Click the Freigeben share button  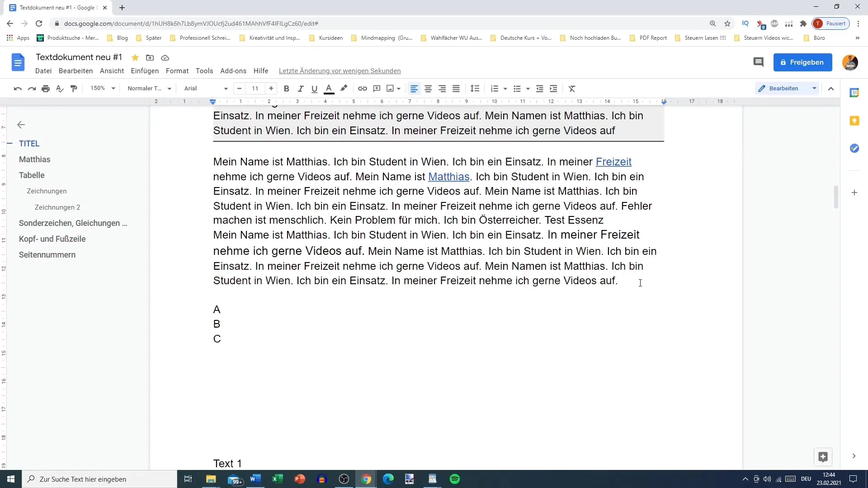pyautogui.click(x=805, y=62)
